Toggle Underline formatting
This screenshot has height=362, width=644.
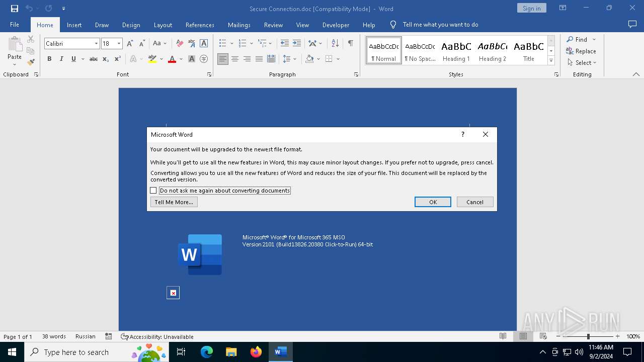73,59
